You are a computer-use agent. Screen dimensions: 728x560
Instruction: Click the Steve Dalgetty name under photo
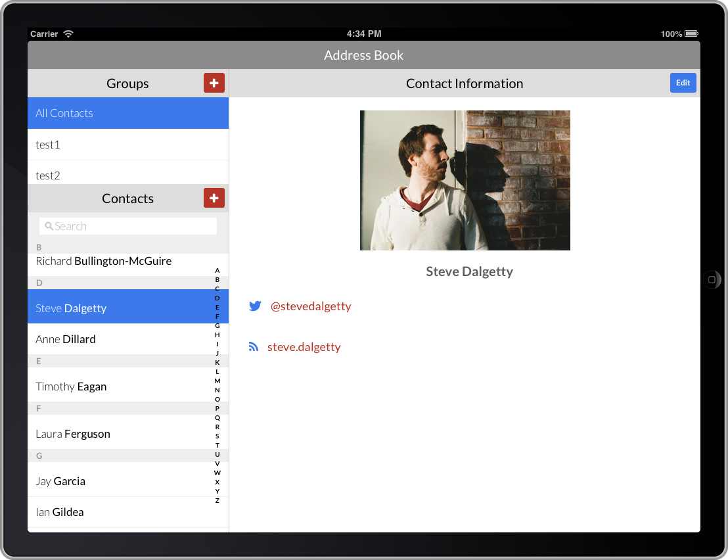coord(469,271)
